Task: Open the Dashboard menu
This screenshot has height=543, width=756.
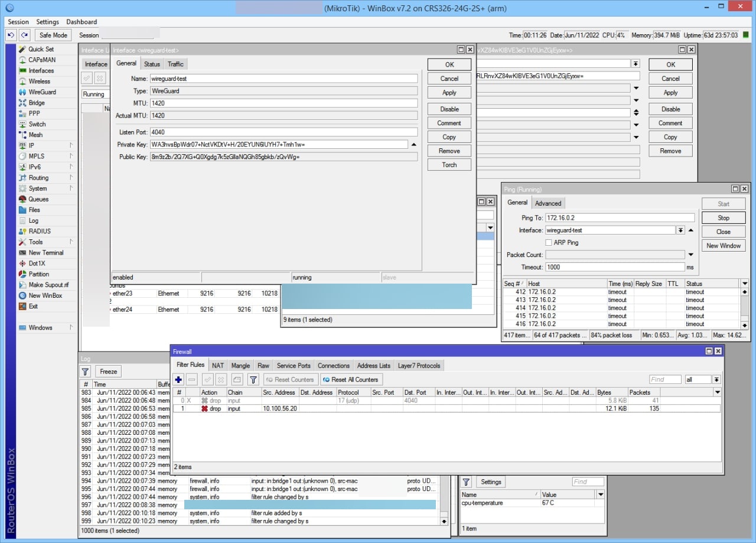Action: tap(82, 22)
